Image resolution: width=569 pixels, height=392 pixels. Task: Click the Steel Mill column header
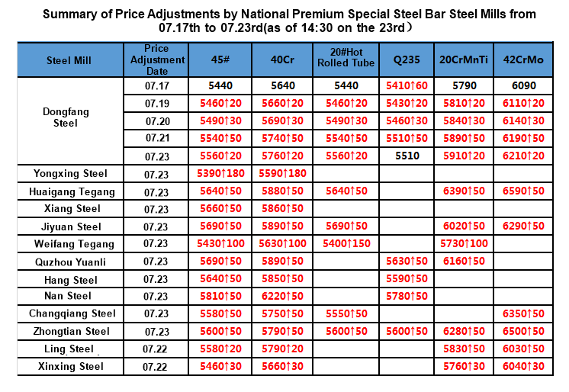(70, 61)
